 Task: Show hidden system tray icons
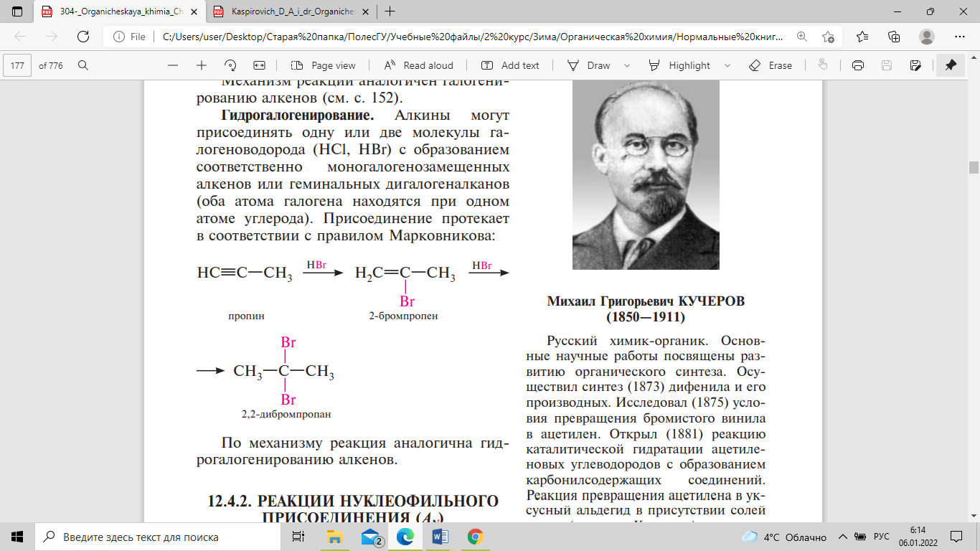(843, 537)
